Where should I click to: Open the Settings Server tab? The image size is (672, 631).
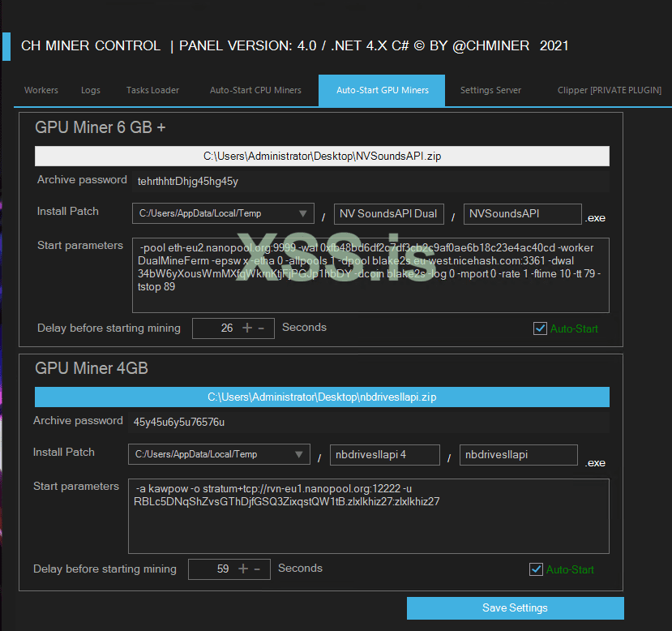click(490, 90)
